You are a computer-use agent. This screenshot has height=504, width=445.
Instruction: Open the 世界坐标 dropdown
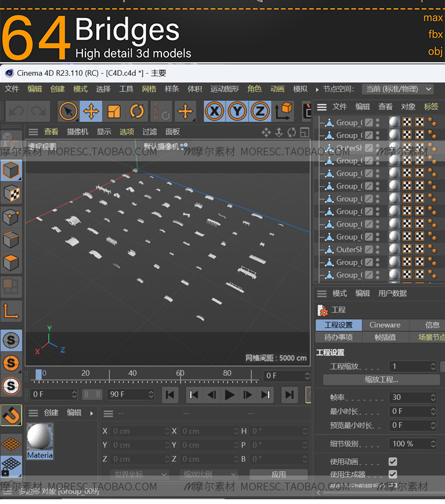139,474
